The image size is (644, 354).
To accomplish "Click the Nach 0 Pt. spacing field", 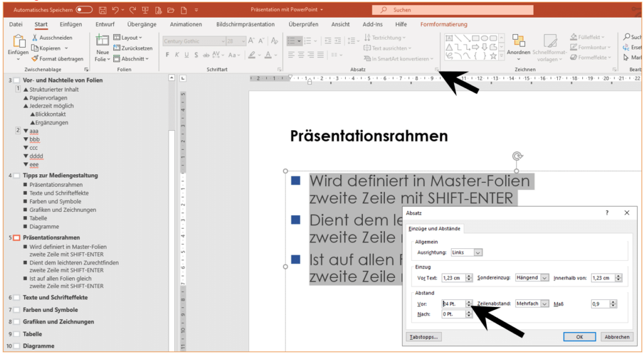I will tap(453, 314).
